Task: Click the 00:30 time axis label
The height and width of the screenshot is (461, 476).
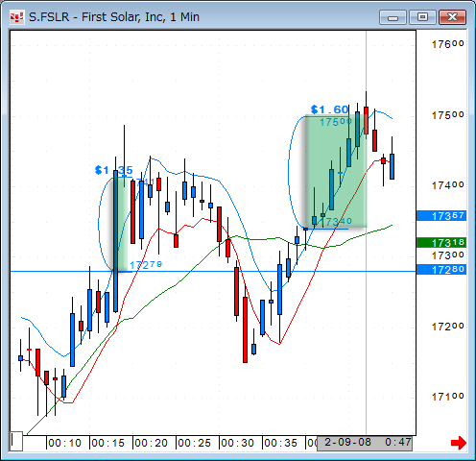Action: pos(237,443)
